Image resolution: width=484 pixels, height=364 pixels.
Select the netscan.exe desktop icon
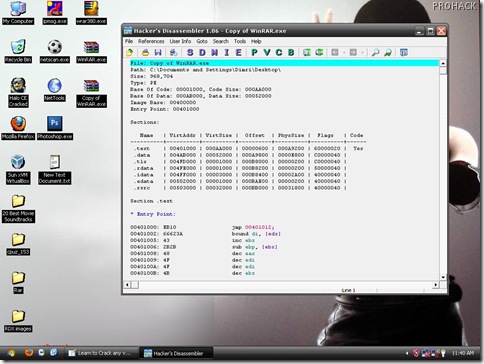tap(55, 51)
